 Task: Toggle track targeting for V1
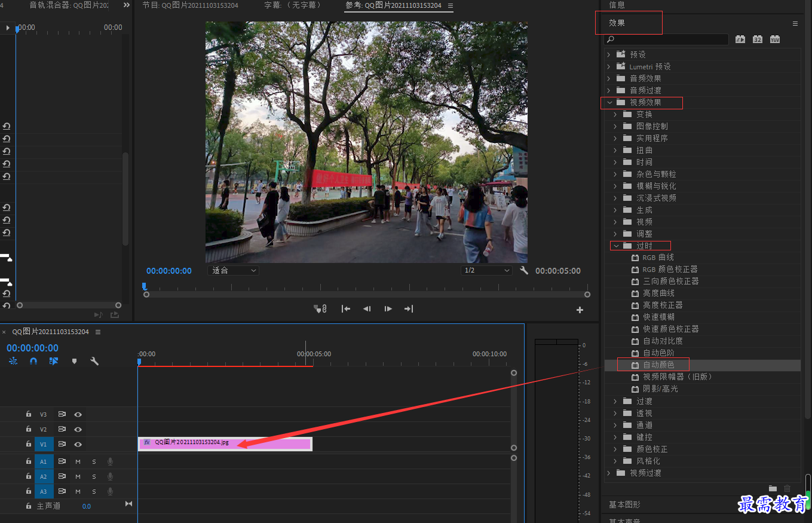[x=43, y=445]
